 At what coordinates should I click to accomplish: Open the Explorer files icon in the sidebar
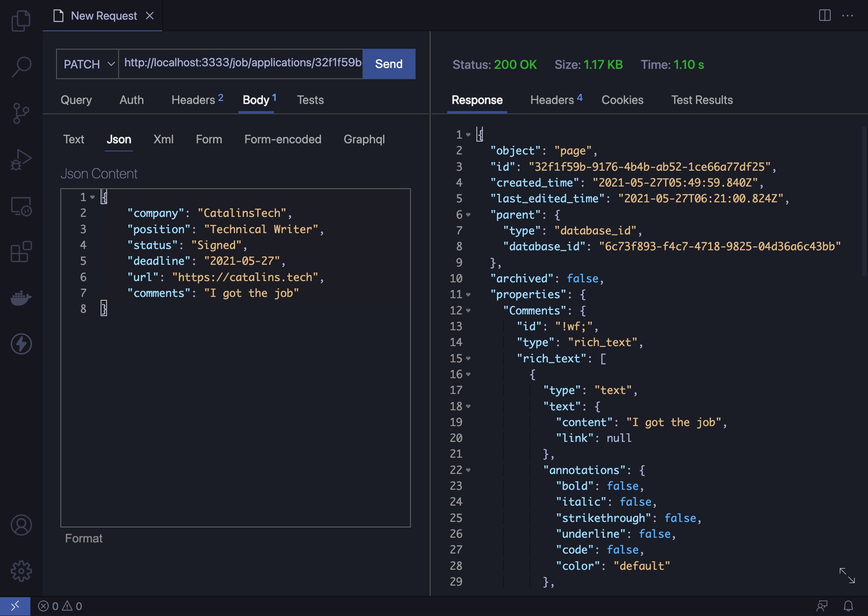[21, 21]
